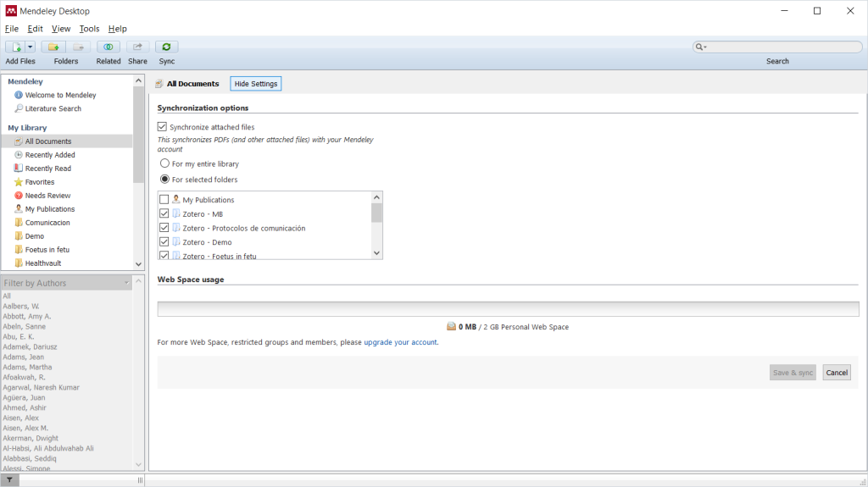Click the upgrade your account link

pos(400,342)
